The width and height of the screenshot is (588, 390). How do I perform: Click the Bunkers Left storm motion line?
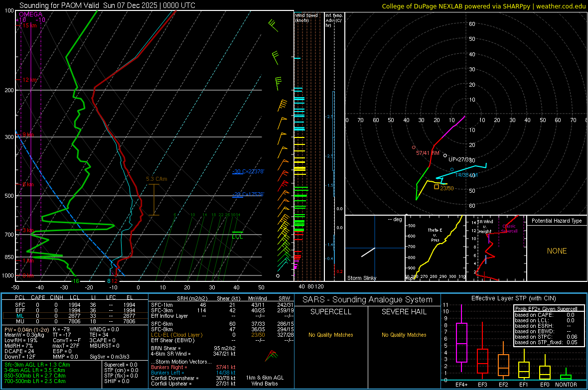(193, 373)
